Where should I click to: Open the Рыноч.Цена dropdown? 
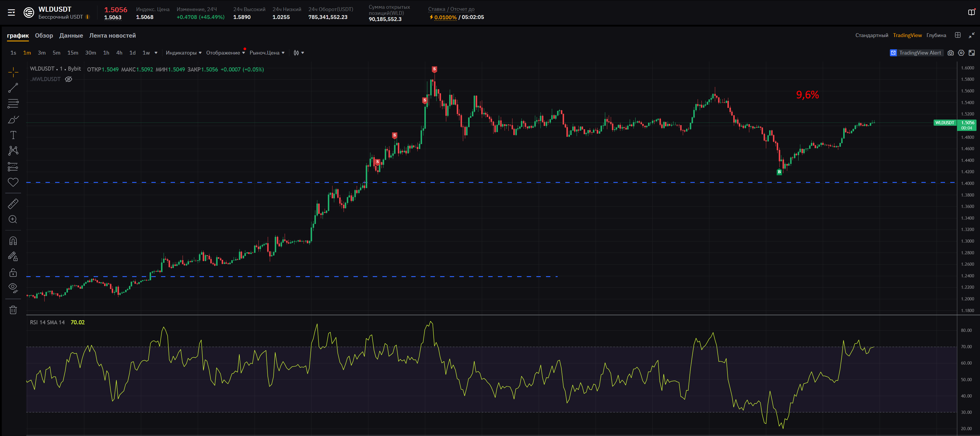pos(267,53)
